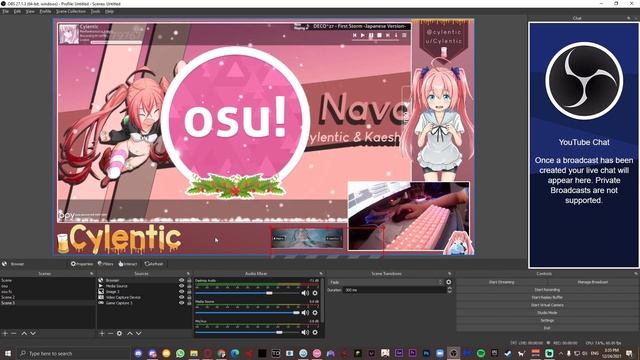
Task: Open Mic/Aux audio settings gear
Action: point(315,333)
